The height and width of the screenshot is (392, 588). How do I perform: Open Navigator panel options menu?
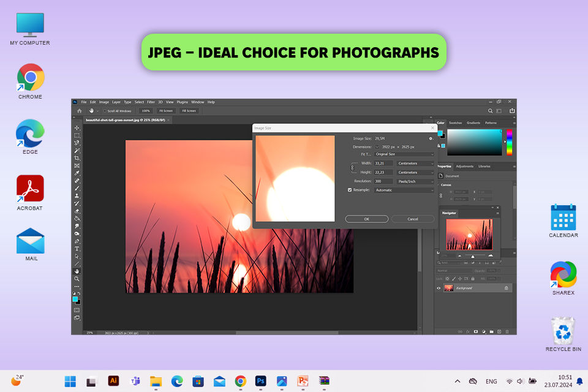click(497, 213)
